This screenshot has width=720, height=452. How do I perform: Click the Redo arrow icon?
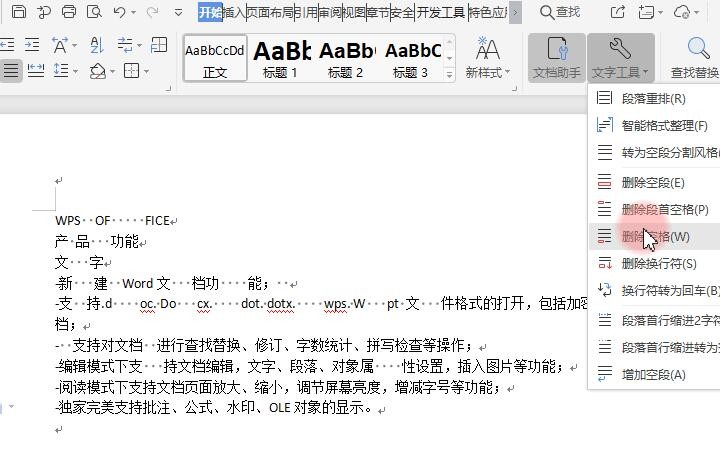click(x=152, y=11)
